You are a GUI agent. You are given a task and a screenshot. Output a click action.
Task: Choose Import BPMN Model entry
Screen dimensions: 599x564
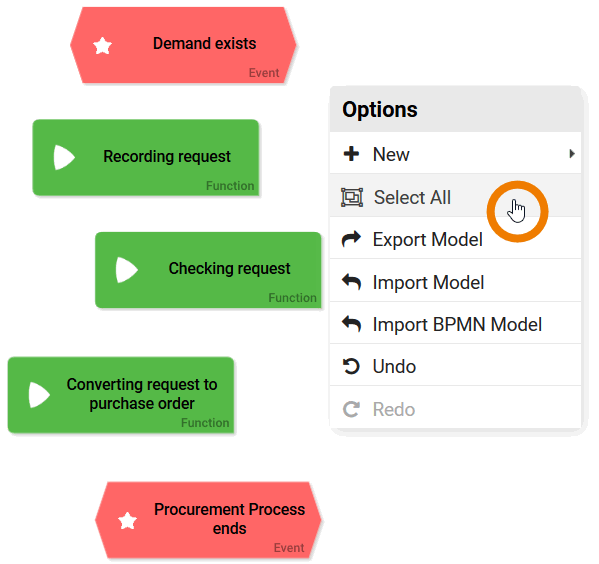click(455, 323)
